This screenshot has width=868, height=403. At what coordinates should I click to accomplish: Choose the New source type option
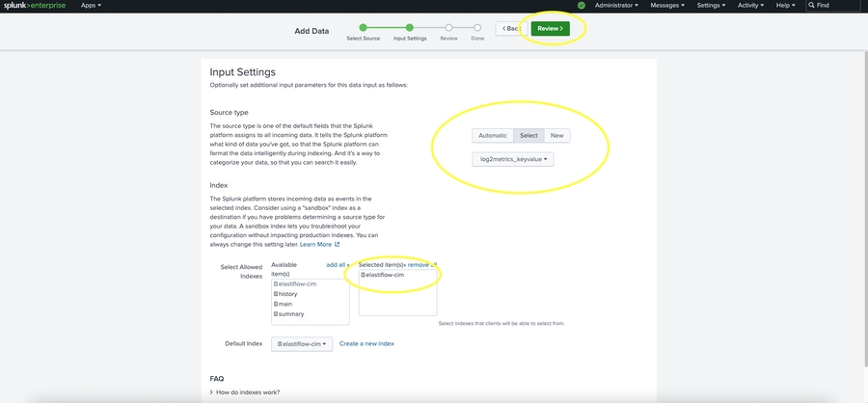click(x=556, y=136)
